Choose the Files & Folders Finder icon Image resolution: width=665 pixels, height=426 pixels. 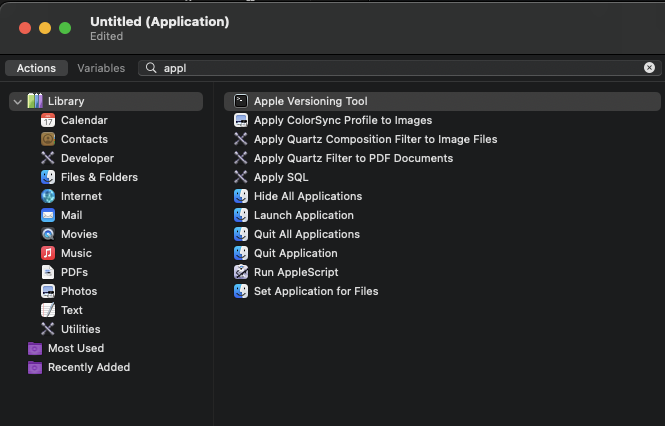[x=48, y=177]
